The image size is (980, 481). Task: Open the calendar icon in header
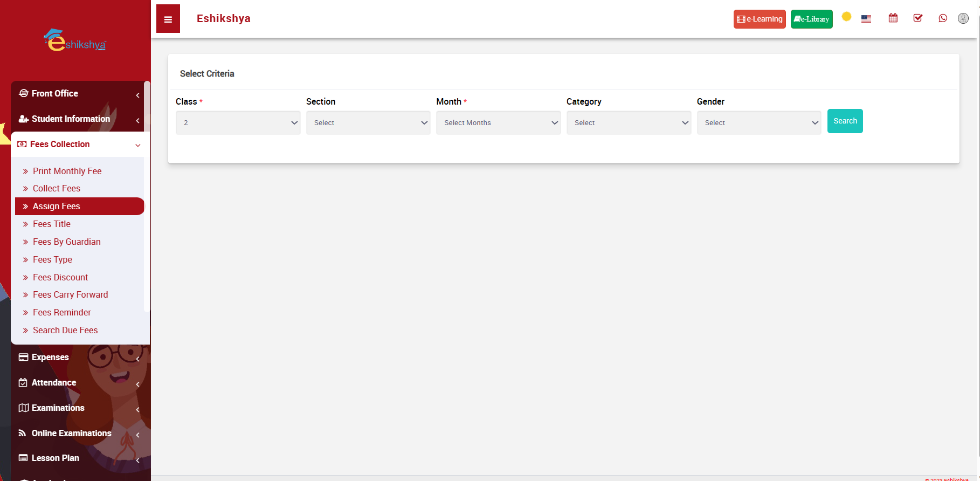pos(893,18)
